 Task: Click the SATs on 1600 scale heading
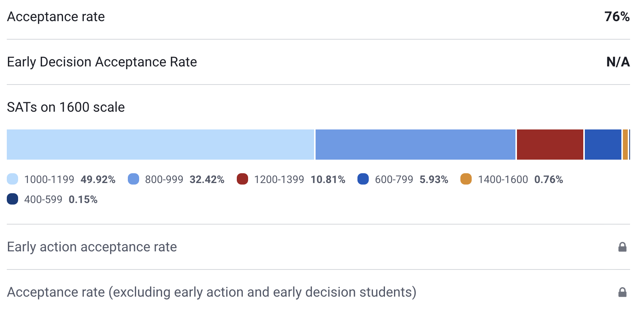pos(66,107)
